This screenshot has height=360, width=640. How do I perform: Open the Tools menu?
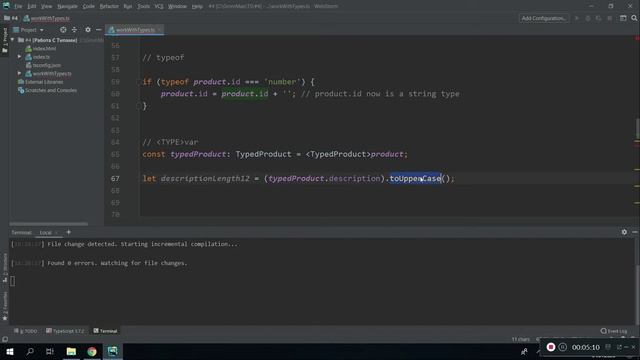point(143,6)
